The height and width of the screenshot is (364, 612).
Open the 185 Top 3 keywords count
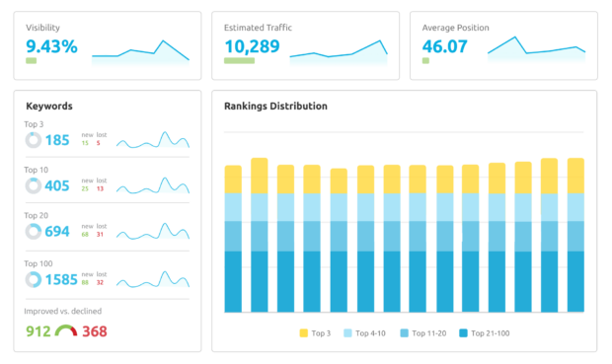click(57, 140)
